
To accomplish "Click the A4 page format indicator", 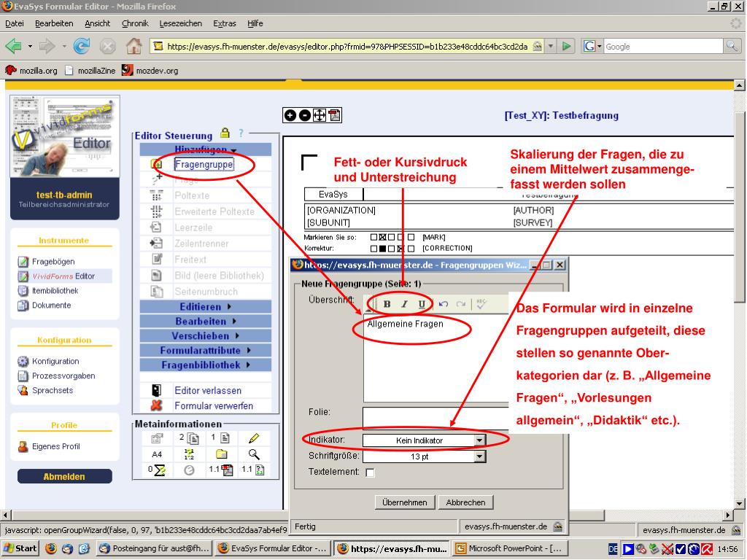I will 157,454.
